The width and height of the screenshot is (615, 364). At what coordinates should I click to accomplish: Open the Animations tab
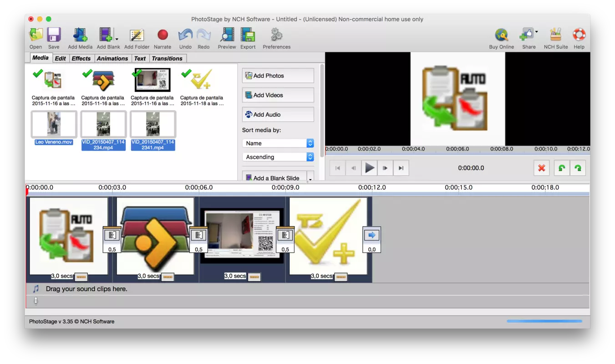(112, 58)
